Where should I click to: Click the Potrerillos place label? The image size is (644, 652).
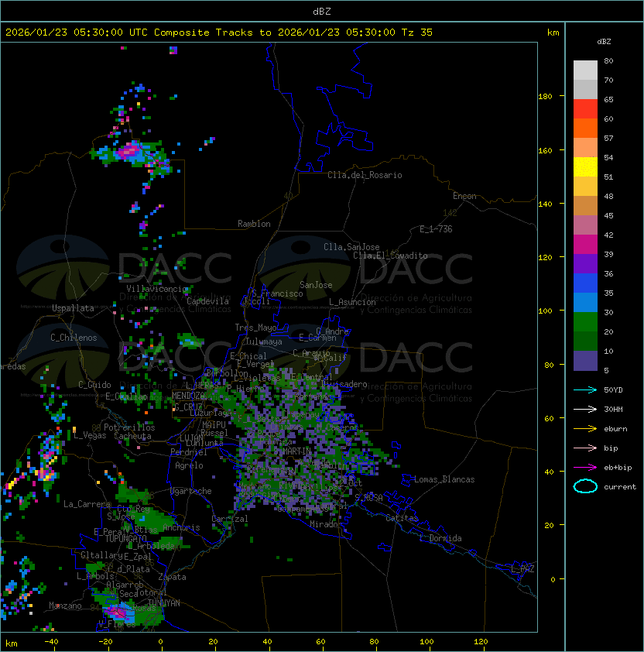[x=129, y=427]
